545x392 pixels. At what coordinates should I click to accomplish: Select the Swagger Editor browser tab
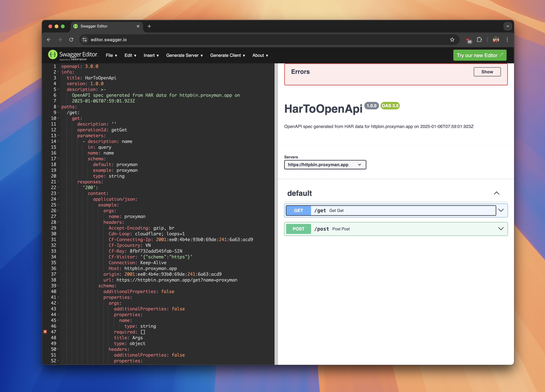pyautogui.click(x=107, y=26)
